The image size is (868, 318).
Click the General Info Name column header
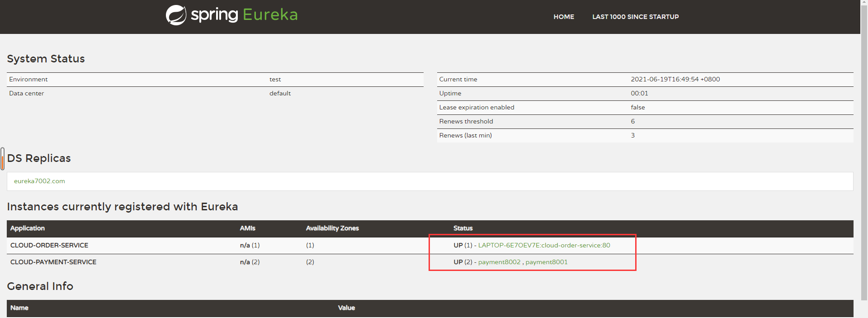19,308
